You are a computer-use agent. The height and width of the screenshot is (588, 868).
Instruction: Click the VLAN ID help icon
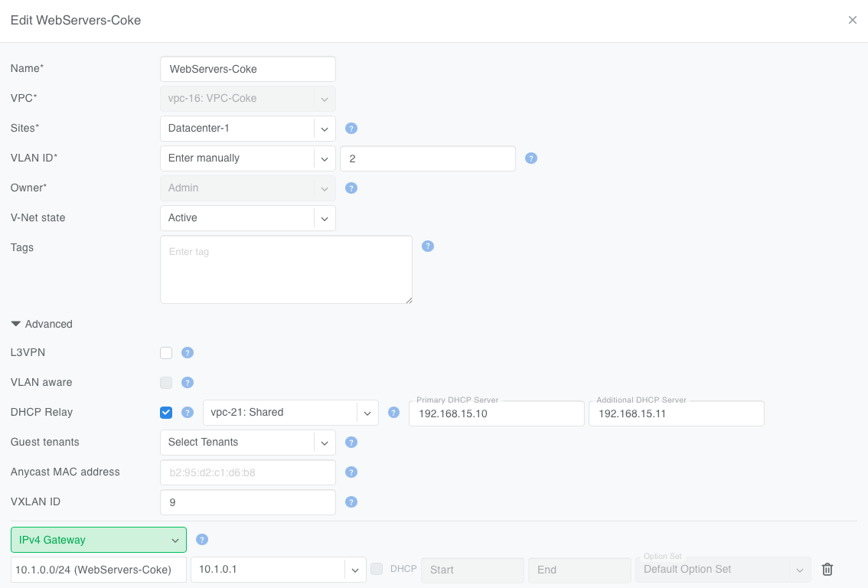(530, 158)
